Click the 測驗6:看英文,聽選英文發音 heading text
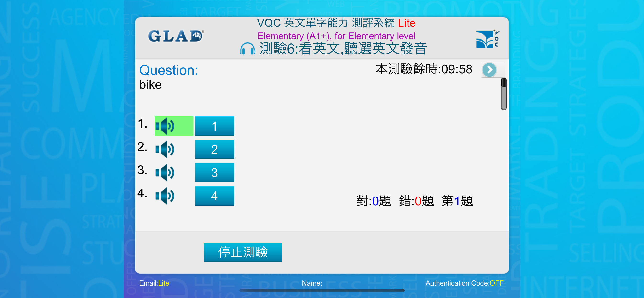This screenshot has width=644, height=298. click(343, 49)
